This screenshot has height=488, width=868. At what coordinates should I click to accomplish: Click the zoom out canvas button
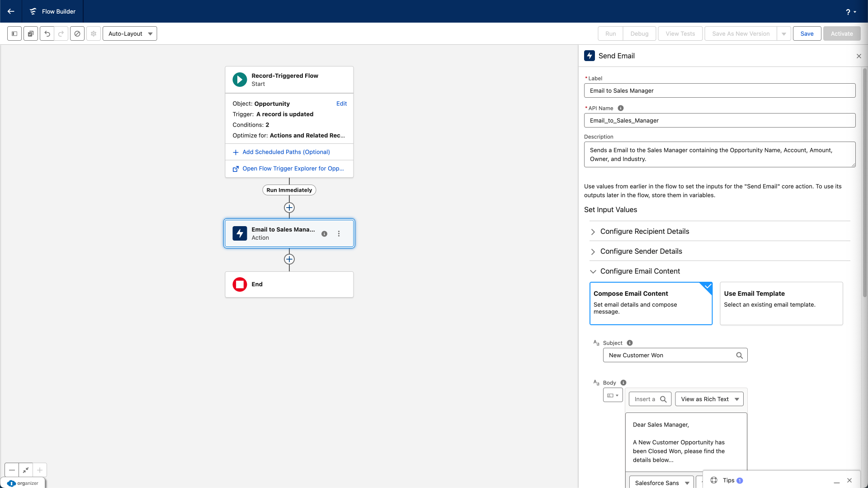[12, 470]
